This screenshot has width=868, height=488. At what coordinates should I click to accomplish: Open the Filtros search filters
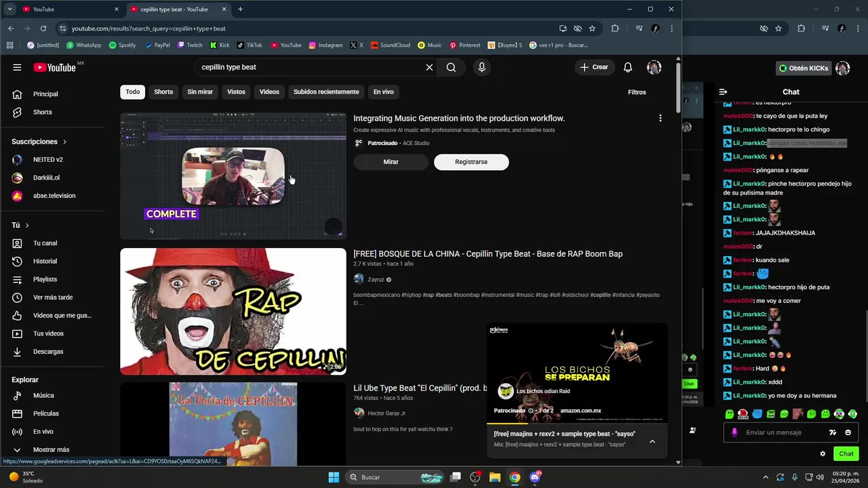(637, 92)
